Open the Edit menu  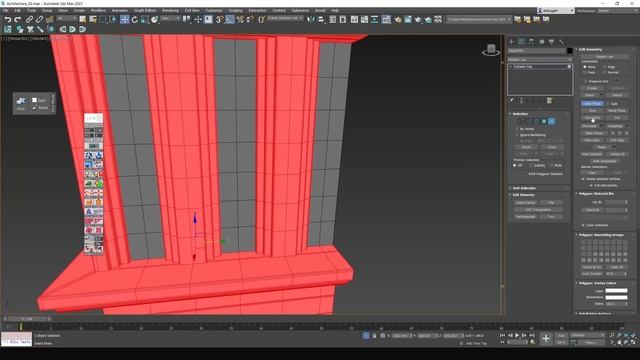click(x=18, y=11)
